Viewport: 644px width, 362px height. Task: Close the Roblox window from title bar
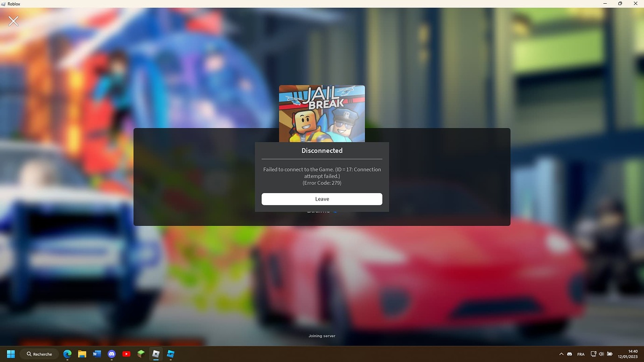(x=636, y=3)
